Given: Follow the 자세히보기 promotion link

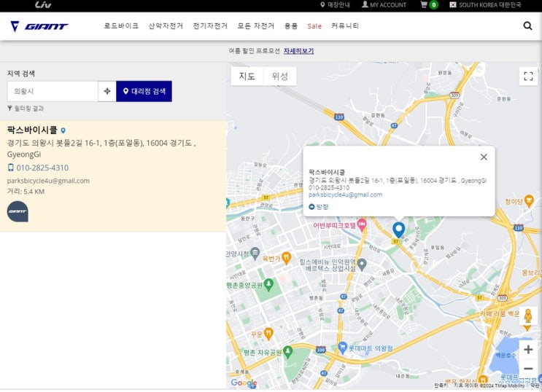Looking at the screenshot, I should coord(298,51).
